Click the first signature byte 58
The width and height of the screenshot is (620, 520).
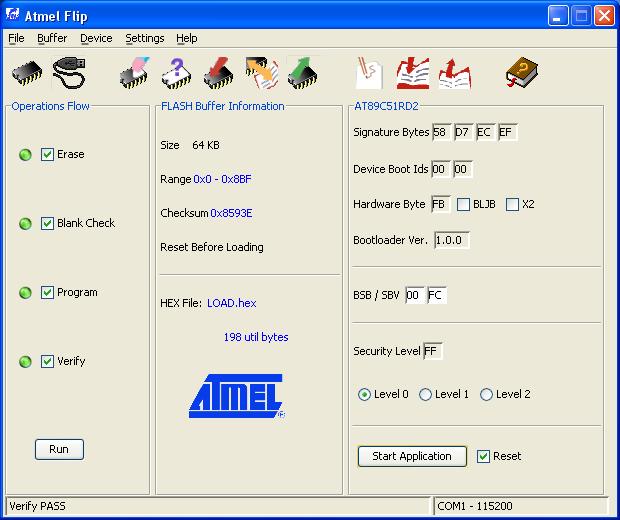click(442, 132)
